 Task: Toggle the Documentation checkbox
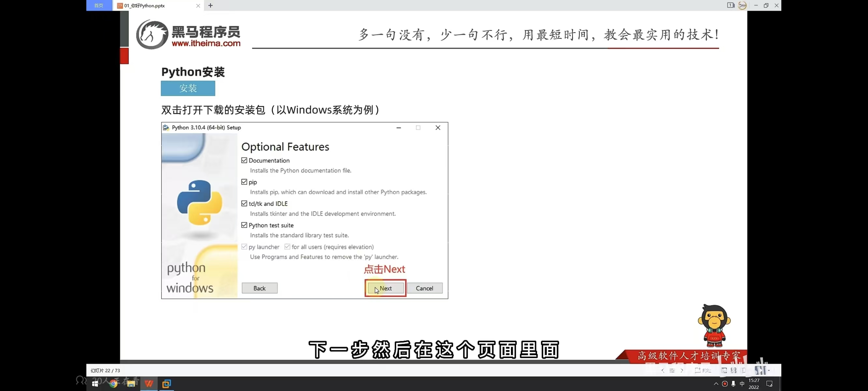coord(244,160)
